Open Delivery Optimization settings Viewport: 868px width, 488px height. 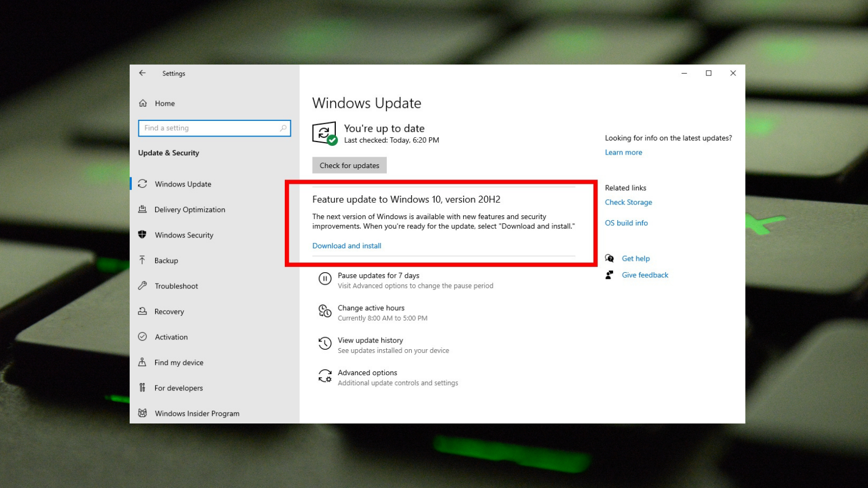[189, 209]
